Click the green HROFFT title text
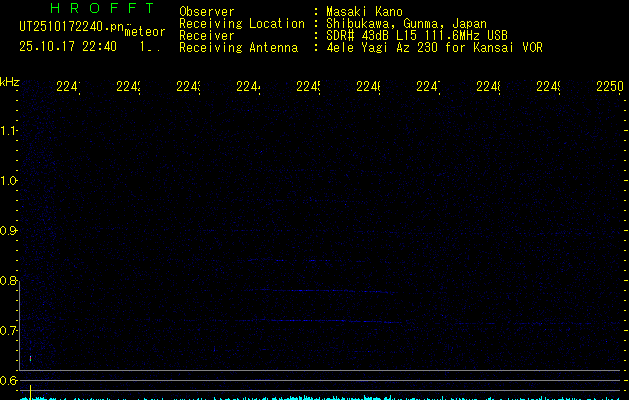The image size is (629, 400). click(x=102, y=8)
